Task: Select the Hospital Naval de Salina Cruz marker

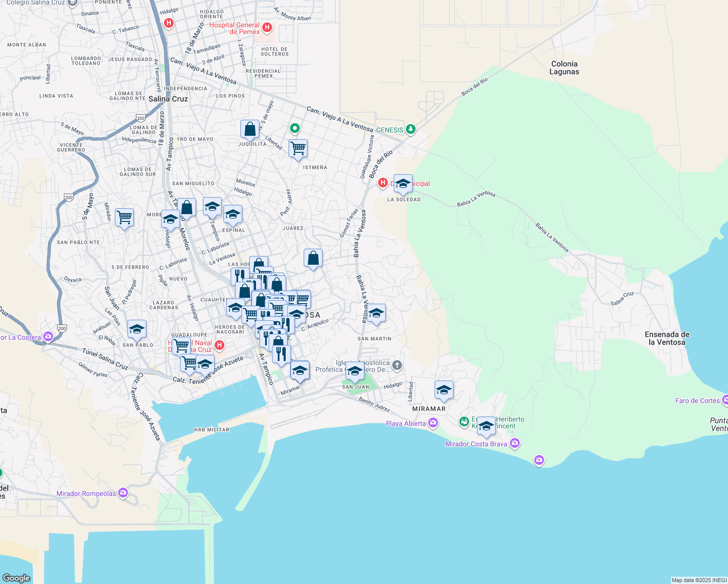Action: click(219, 345)
